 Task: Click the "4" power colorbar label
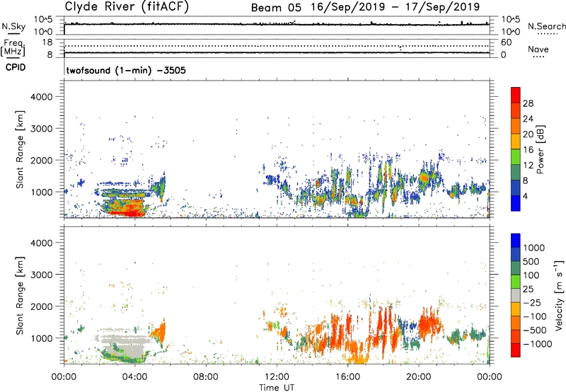pyautogui.click(x=525, y=196)
